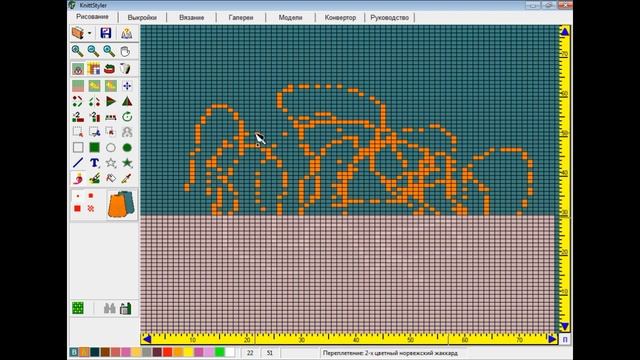Click the figure icon beside save

(127, 33)
